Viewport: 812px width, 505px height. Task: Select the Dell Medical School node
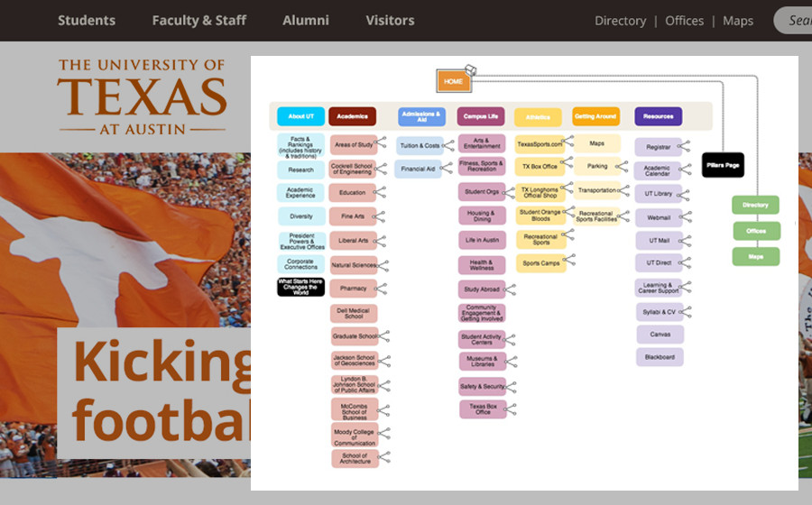tap(354, 314)
